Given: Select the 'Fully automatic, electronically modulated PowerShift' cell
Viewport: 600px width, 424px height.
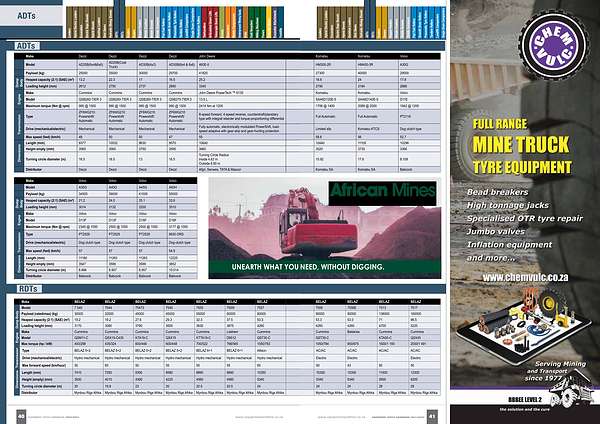Looking at the screenshot, I should click(x=241, y=129).
